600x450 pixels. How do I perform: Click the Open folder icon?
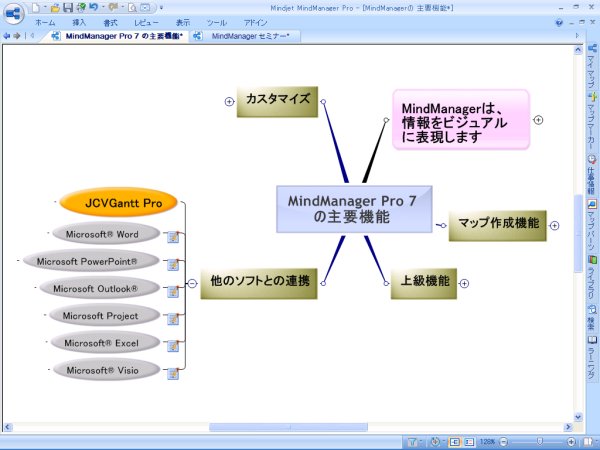tap(55, 8)
